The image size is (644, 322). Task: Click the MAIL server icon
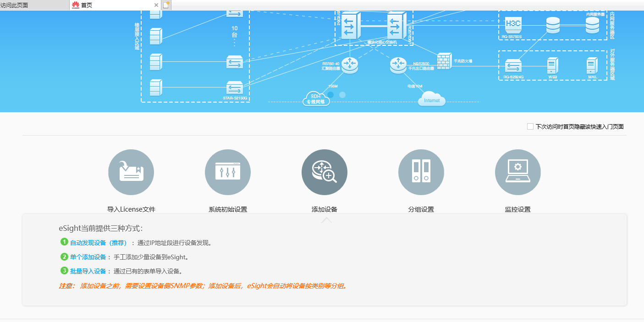tap(592, 65)
